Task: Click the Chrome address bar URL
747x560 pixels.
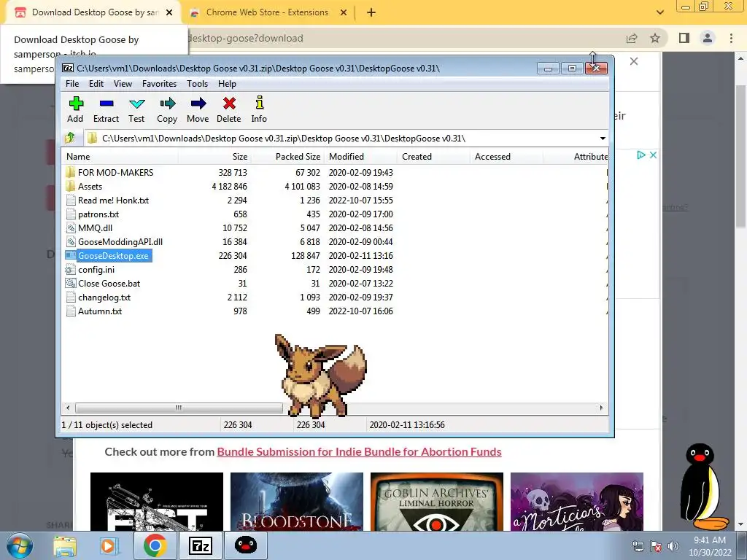Action: click(x=246, y=38)
